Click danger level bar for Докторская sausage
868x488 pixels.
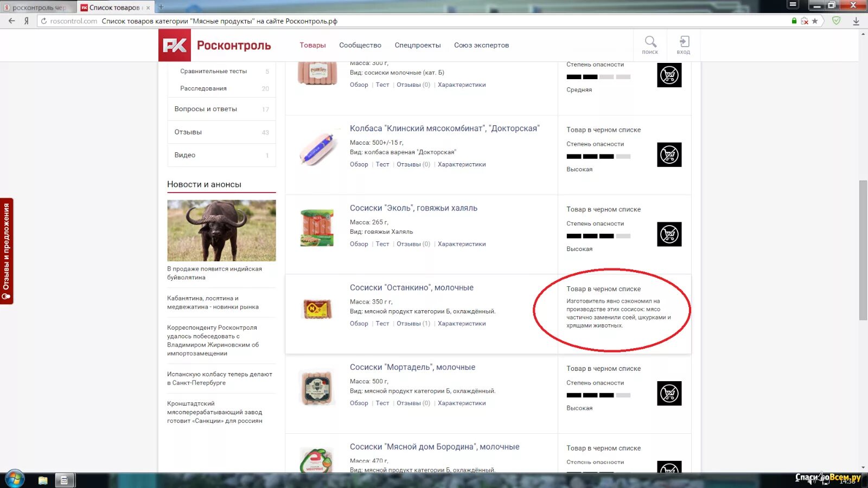click(x=598, y=157)
